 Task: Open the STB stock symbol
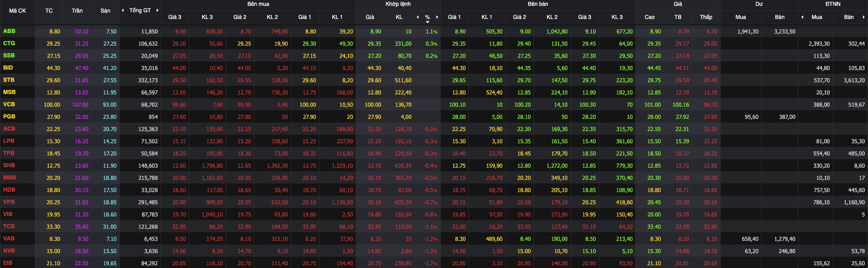(x=9, y=80)
